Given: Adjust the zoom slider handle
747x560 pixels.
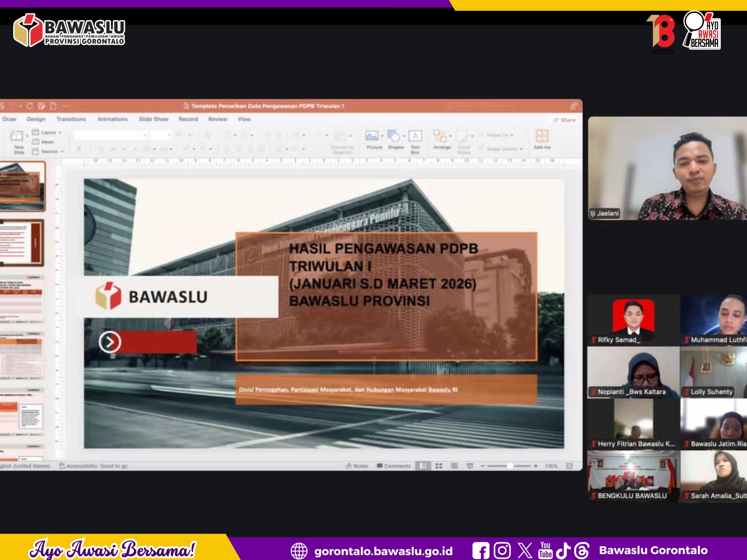Looking at the screenshot, I should point(510,466).
